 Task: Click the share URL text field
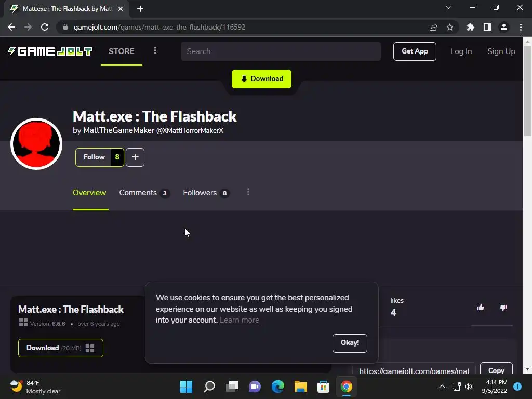click(414, 370)
